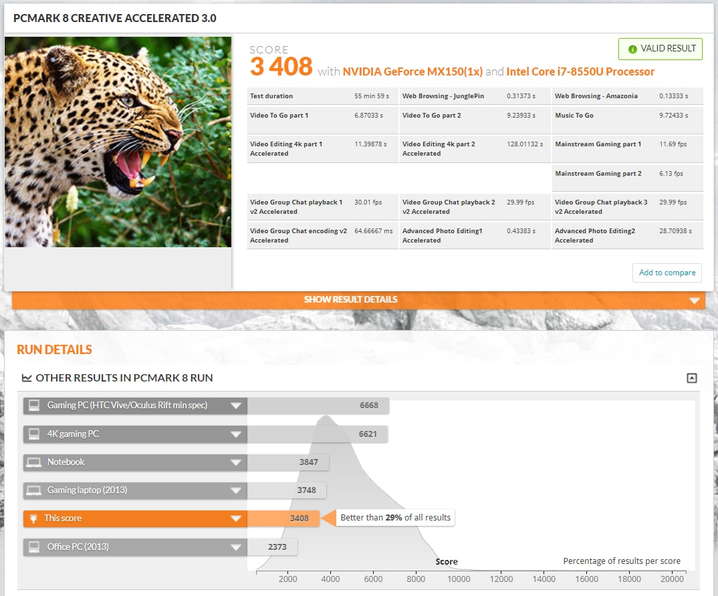Collapse the Other Results panel with corner icon

pos(692,378)
